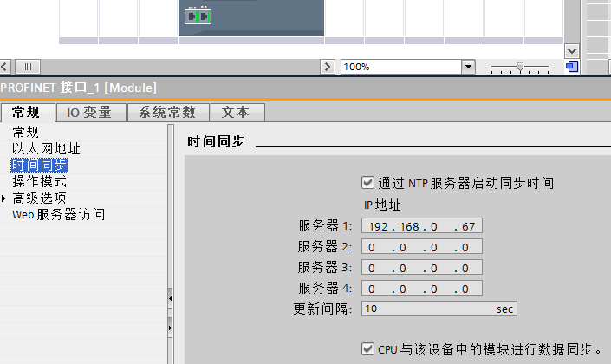The image size is (611, 364).
Task: Select 以太网地址 in the navigation tree
Action: (46, 148)
